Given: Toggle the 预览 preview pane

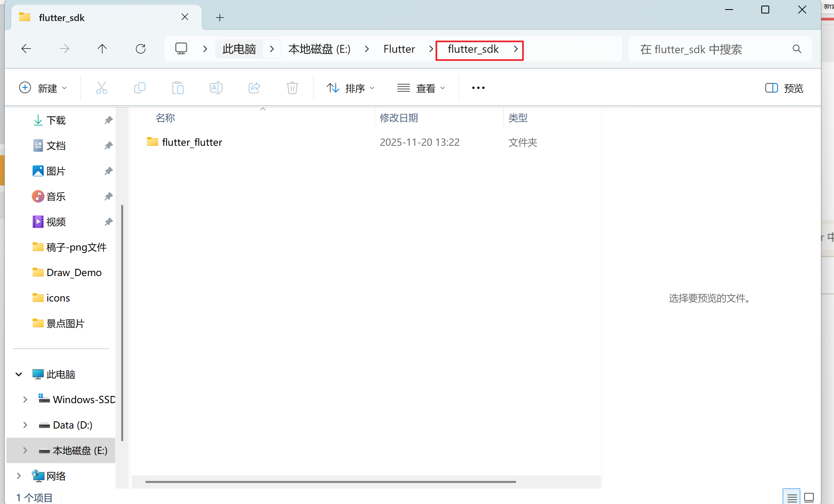Looking at the screenshot, I should pyautogui.click(x=784, y=88).
